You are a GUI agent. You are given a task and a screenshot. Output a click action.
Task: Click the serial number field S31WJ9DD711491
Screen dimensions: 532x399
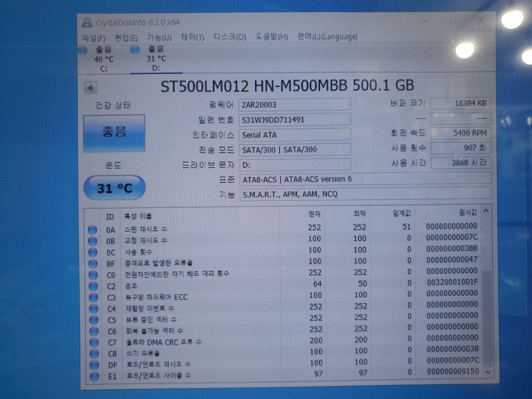(x=295, y=120)
